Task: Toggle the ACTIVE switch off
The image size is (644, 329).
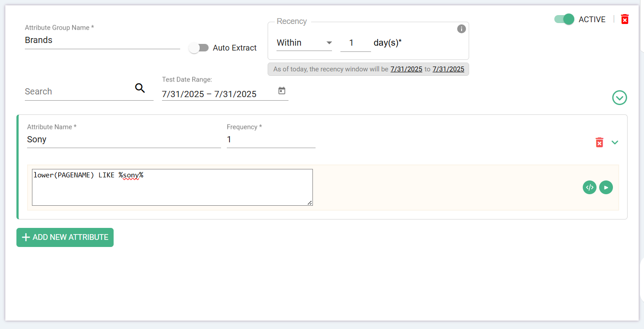Action: [564, 19]
